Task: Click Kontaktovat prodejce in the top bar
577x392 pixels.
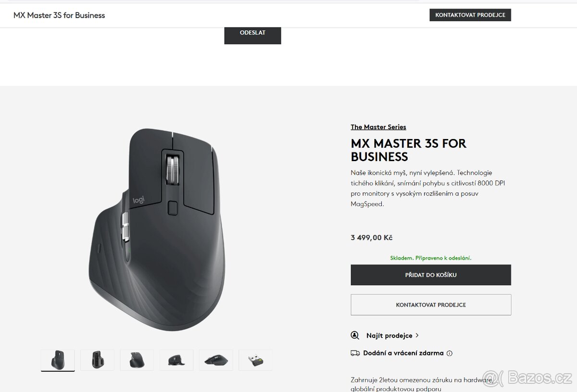Action: coord(470,15)
